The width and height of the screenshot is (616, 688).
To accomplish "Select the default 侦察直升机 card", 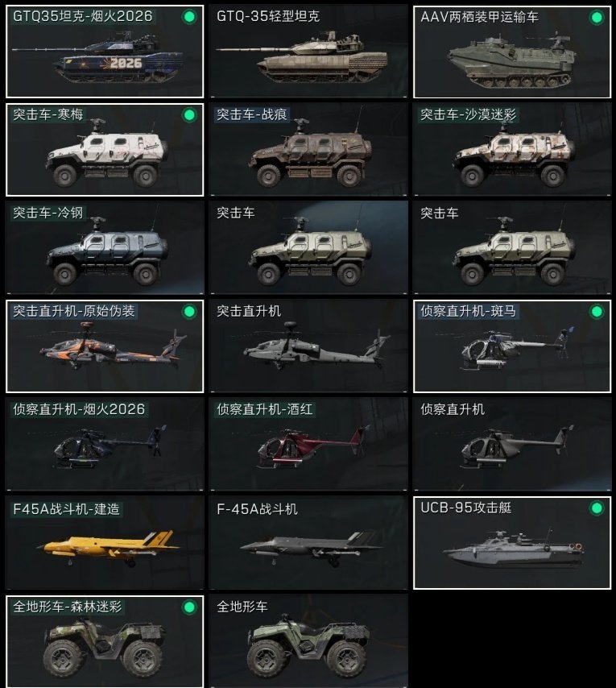I will point(512,445).
